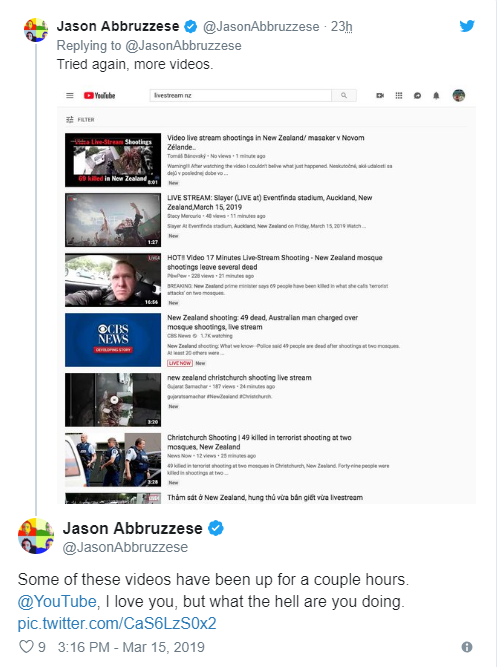Screen dimensions: 499x667
Task: Click the Twitter bird logo
Action: tap(467, 26)
